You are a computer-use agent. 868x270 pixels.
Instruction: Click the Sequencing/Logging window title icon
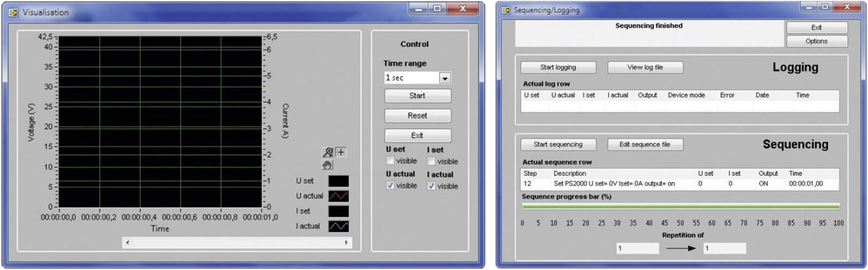point(506,10)
